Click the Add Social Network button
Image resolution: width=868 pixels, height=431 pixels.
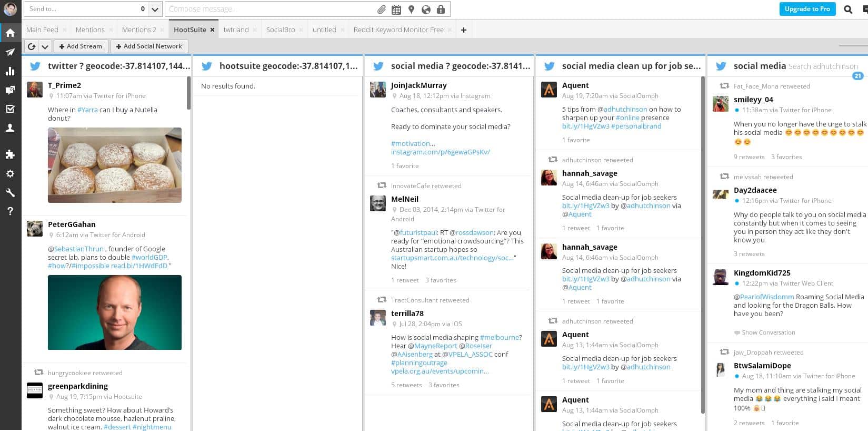149,46
